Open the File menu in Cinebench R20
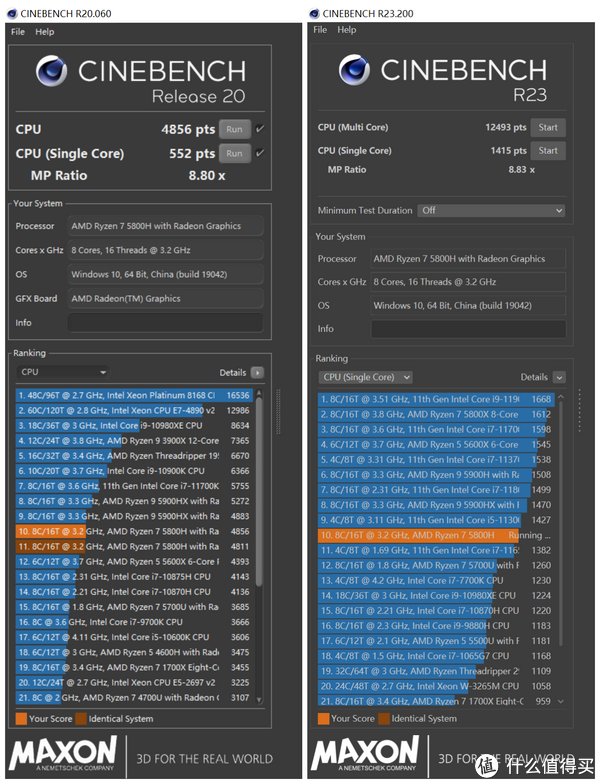This screenshot has width=600, height=784. tap(18, 32)
